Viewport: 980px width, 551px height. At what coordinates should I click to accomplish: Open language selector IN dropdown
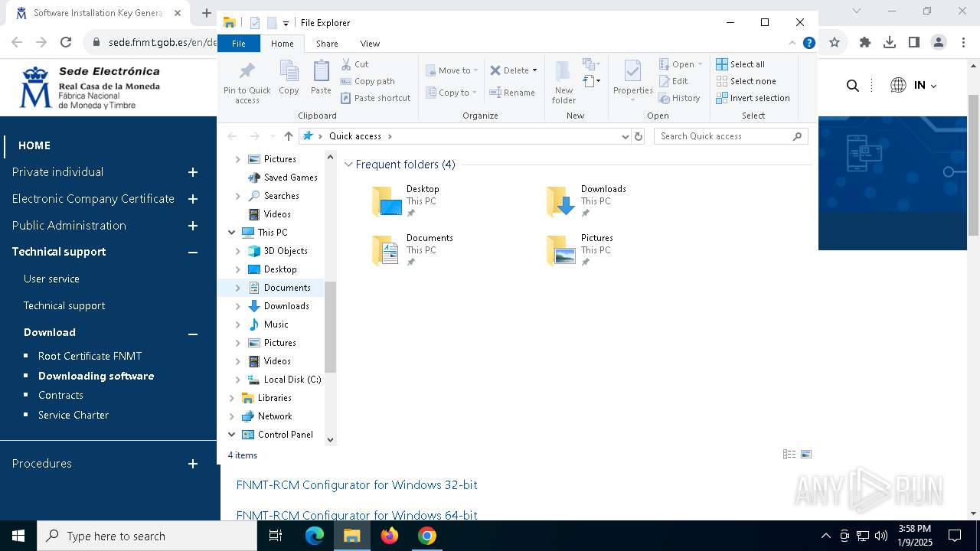pos(914,86)
